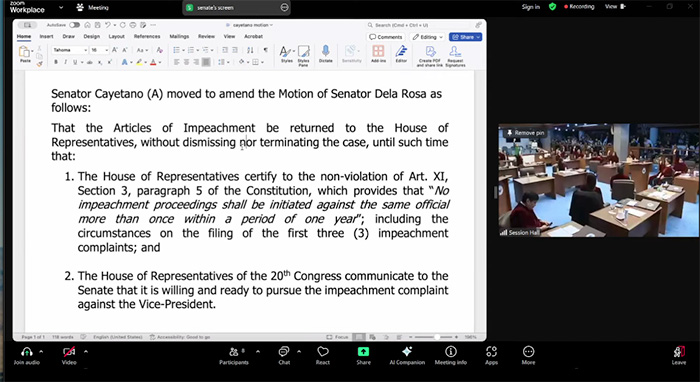Open AI Companion in Zoom toolbar
Image resolution: width=700 pixels, height=382 pixels.
(407, 356)
